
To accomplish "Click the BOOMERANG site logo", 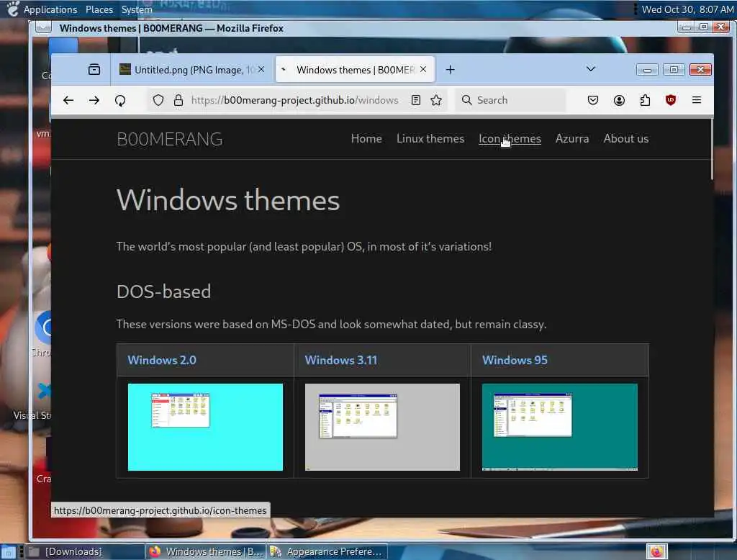I will 170,139.
